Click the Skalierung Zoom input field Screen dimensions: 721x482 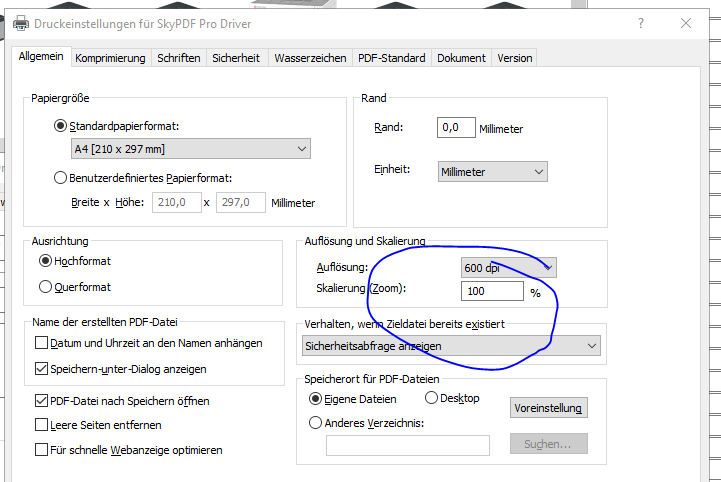492,291
